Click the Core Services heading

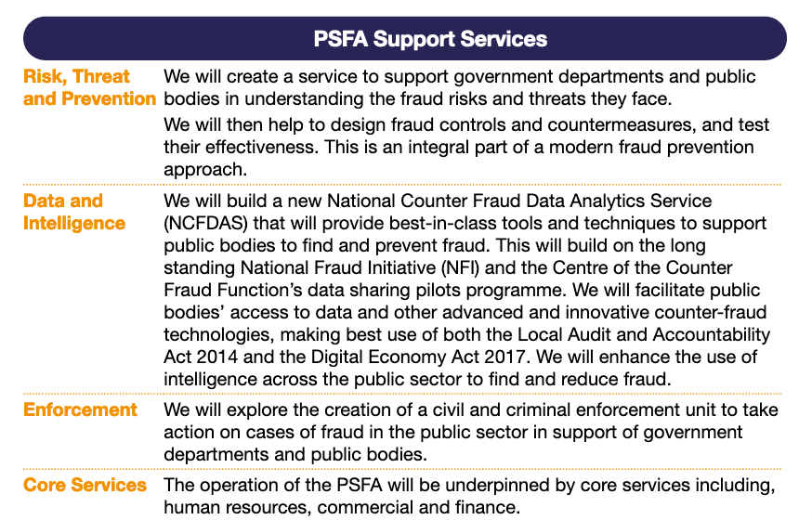click(x=85, y=485)
